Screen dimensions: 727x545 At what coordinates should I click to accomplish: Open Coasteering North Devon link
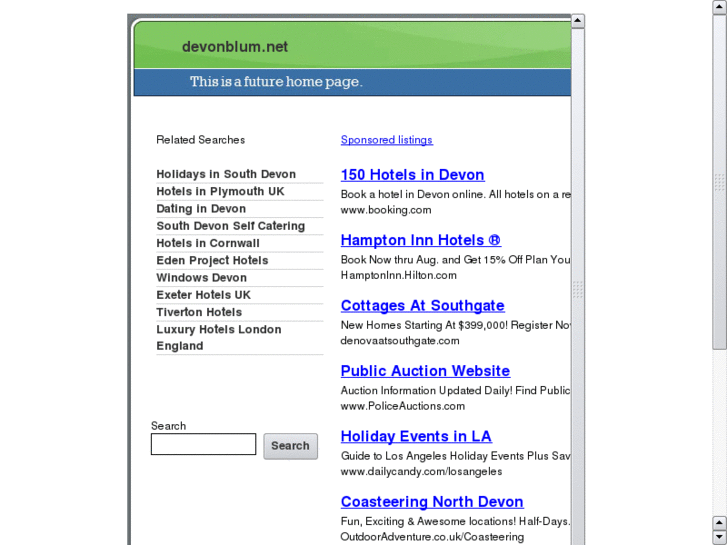(x=432, y=502)
